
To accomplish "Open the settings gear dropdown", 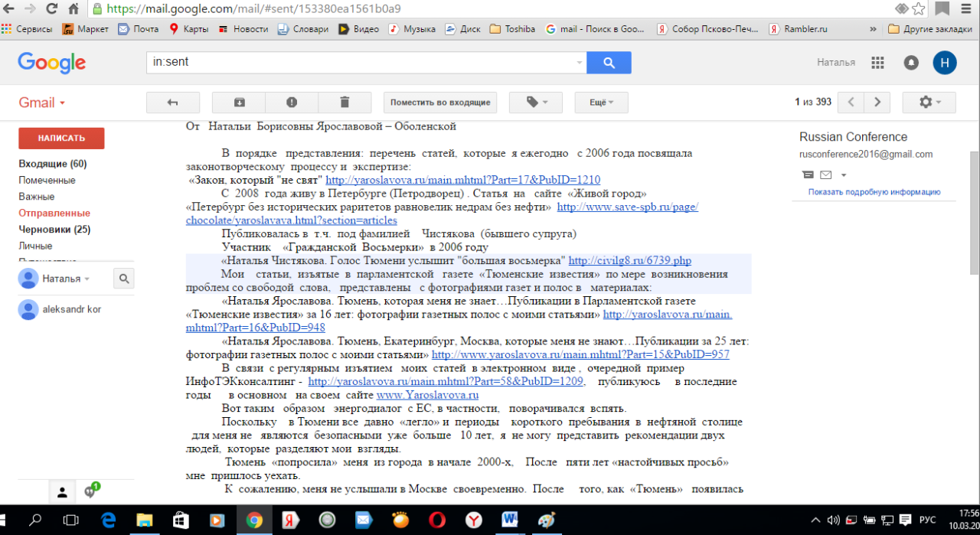I will point(929,103).
